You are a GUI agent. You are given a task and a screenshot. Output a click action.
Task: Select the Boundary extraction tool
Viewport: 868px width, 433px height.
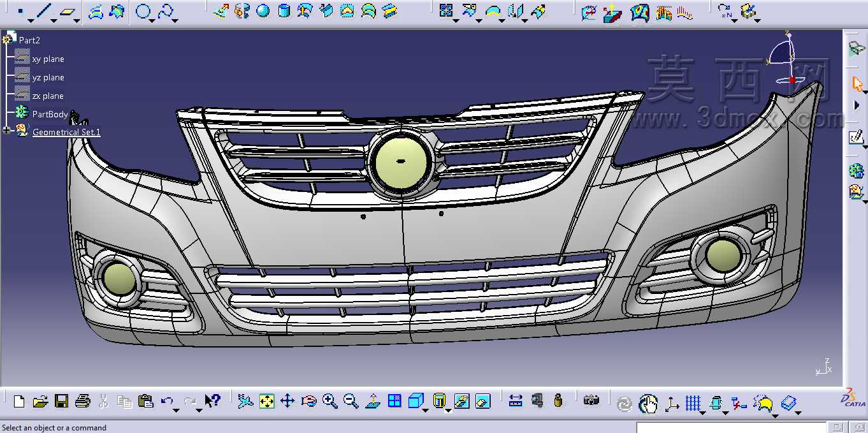click(493, 11)
